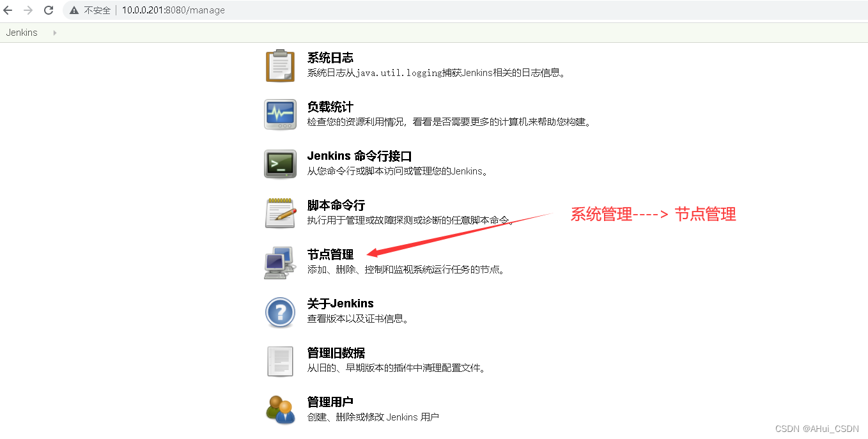Click the 负载统计 monitor graph icon

pyautogui.click(x=280, y=114)
